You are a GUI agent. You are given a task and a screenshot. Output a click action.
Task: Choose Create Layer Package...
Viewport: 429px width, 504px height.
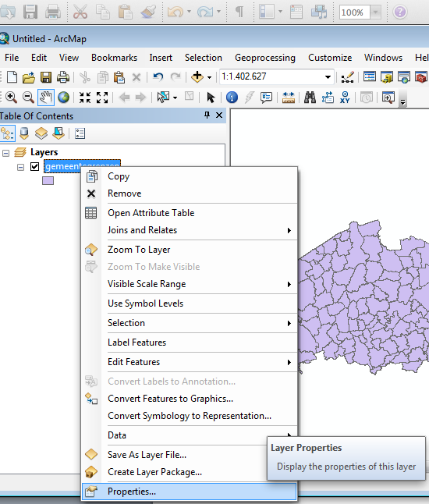tap(175, 472)
